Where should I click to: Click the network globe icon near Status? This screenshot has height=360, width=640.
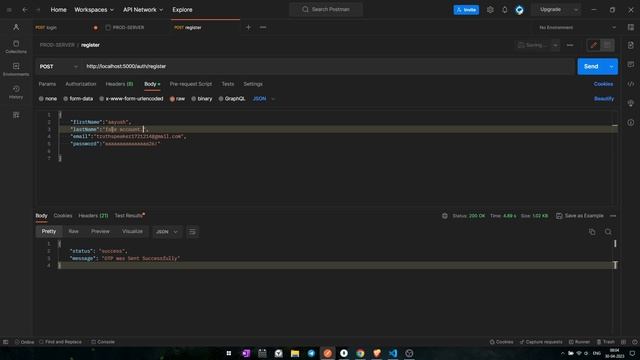[444, 216]
